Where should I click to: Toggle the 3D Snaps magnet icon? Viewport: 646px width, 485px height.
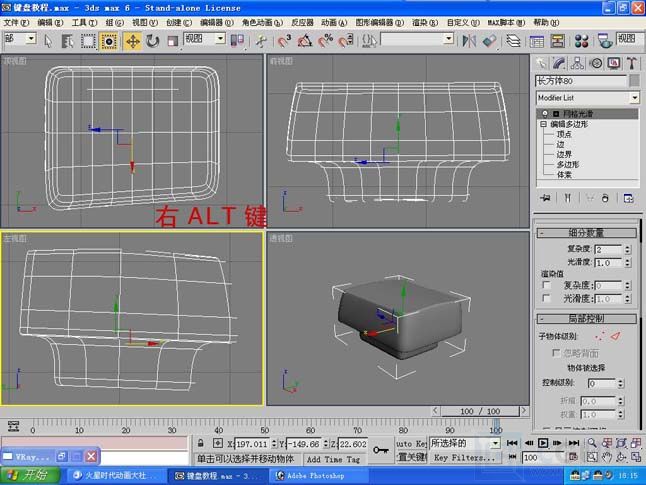coord(284,41)
